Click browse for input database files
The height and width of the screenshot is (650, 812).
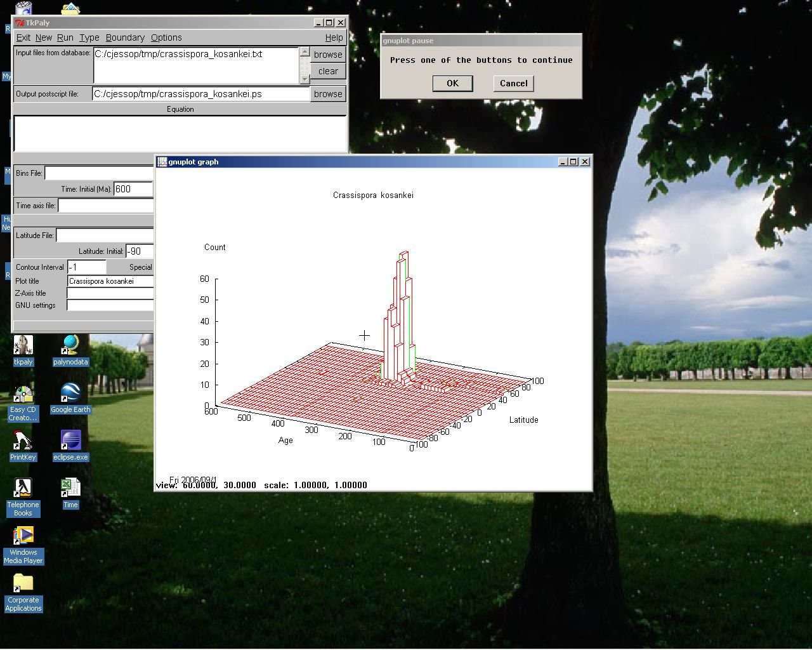tap(328, 55)
